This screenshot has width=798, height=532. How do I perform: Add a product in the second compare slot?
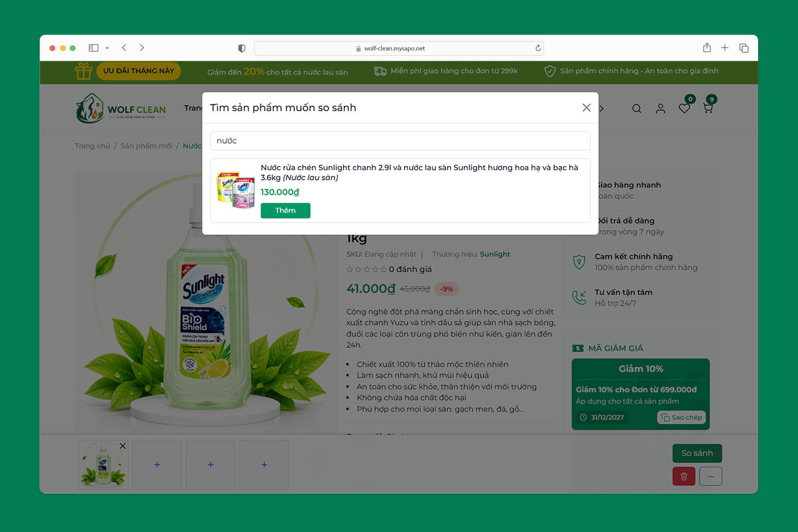tap(157, 465)
